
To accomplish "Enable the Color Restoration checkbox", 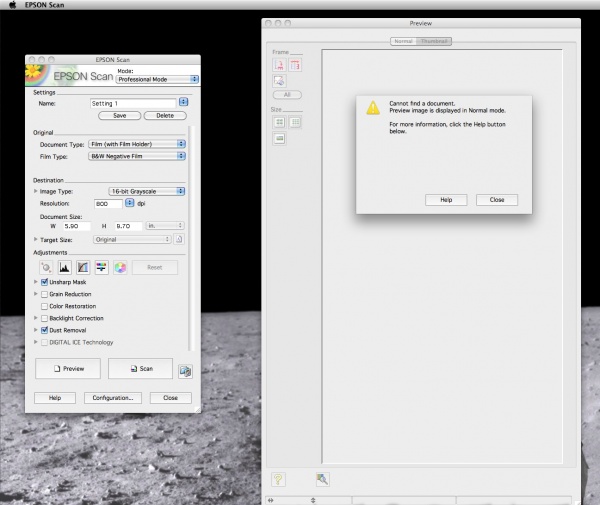I will coord(44,306).
